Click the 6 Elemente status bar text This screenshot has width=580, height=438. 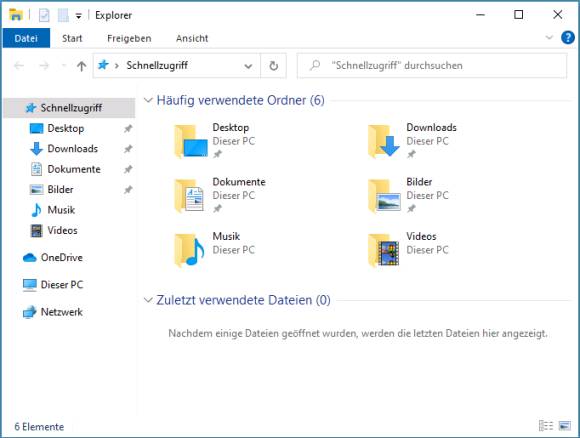point(39,427)
